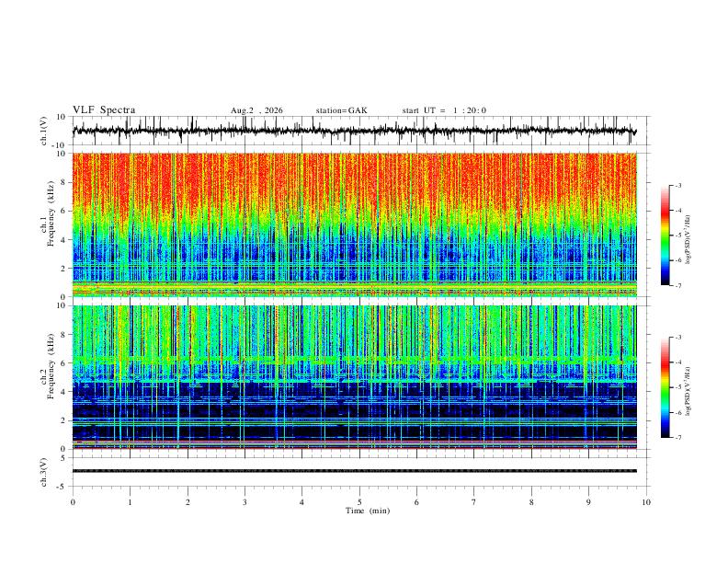This screenshot has width=728, height=563.
Task: Click the ch.1 spectrogram red high-frequency region
Action: 354,181
